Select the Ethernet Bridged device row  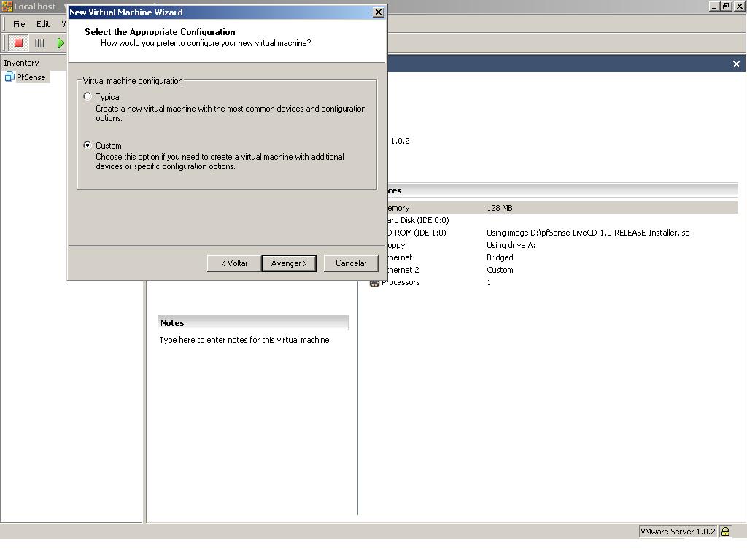pos(562,257)
